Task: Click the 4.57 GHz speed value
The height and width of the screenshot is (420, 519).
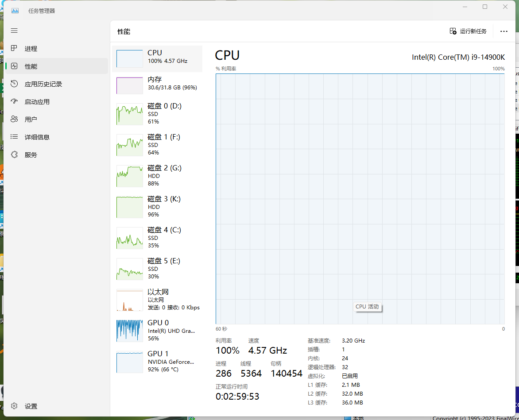Action: point(267,351)
